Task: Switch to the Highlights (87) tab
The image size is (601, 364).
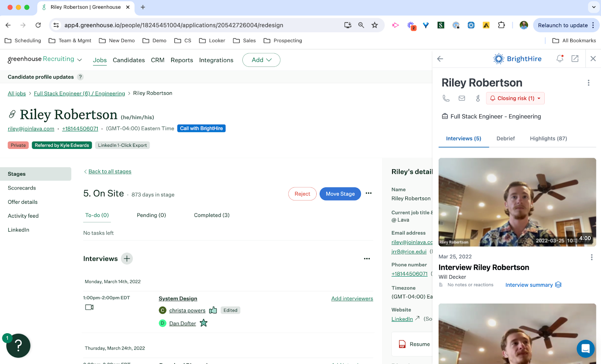Action: (548, 138)
